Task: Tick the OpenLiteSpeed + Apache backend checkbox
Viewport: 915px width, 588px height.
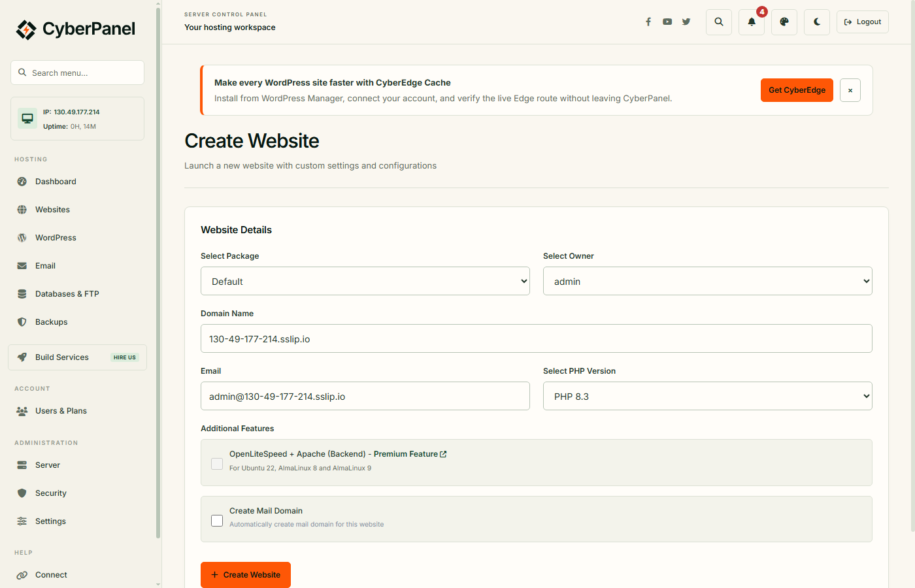Action: click(x=217, y=464)
